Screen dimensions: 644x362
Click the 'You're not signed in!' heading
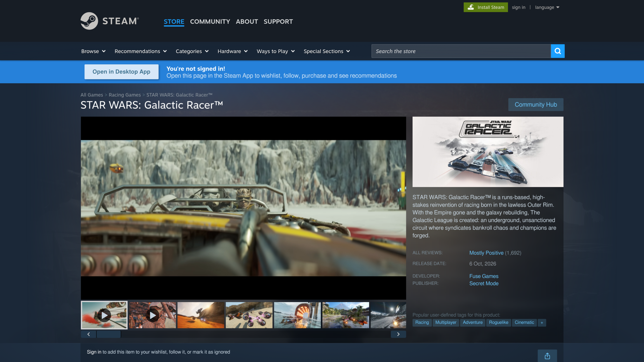[196, 69]
